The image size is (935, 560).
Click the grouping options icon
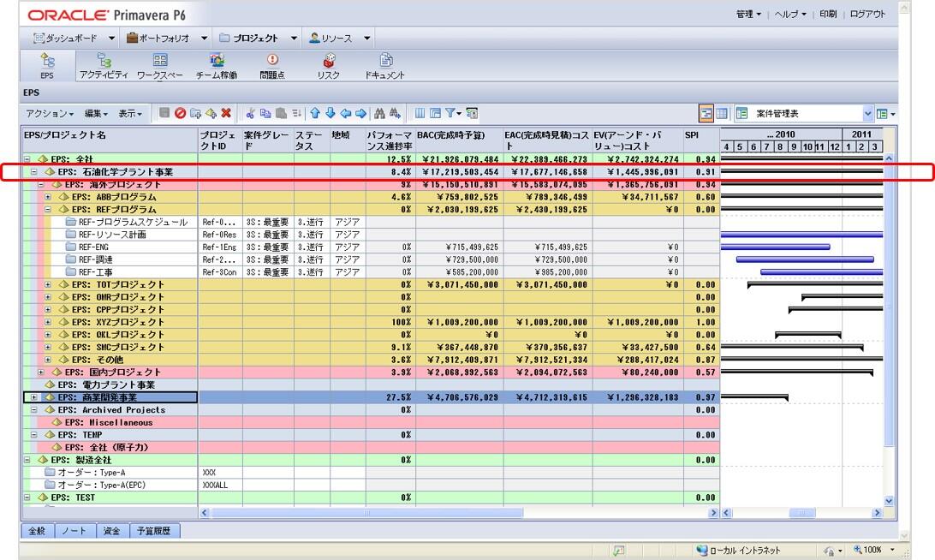point(435,113)
